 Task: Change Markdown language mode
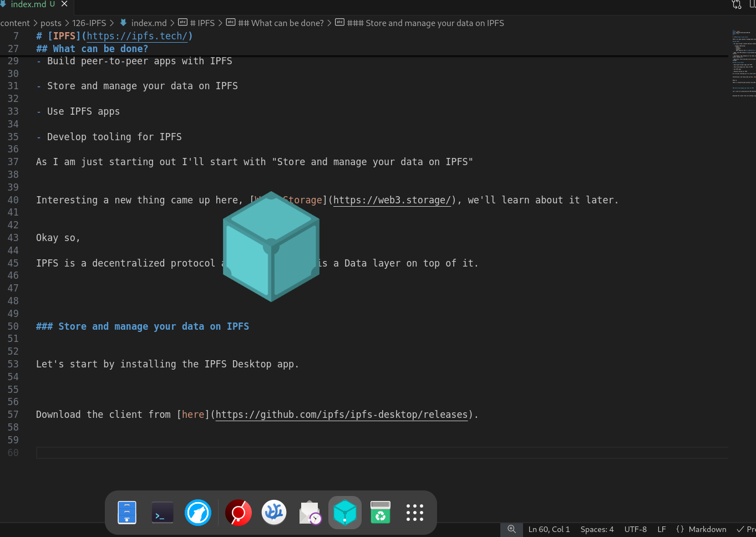pos(701,529)
